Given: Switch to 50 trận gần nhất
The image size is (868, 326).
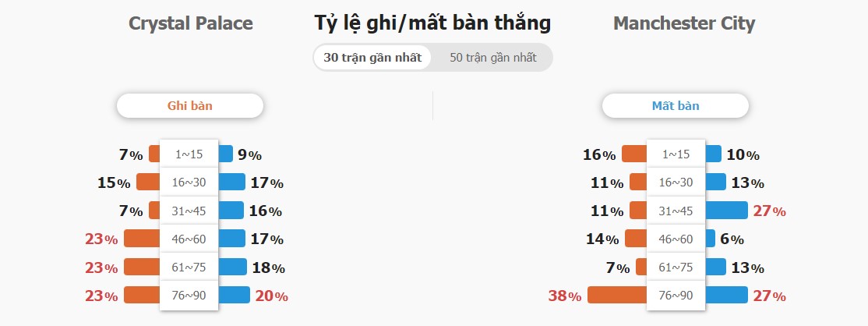Looking at the screenshot, I should [492, 58].
